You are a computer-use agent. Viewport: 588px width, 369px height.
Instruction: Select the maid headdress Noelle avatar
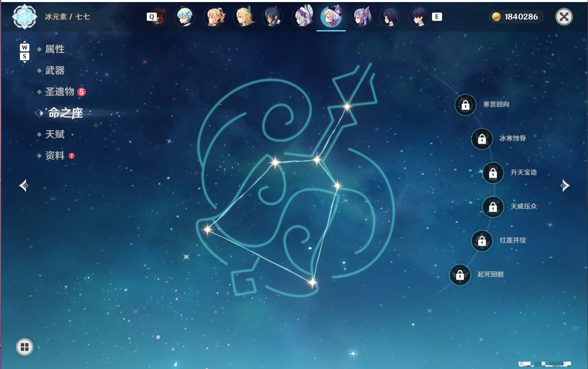303,17
